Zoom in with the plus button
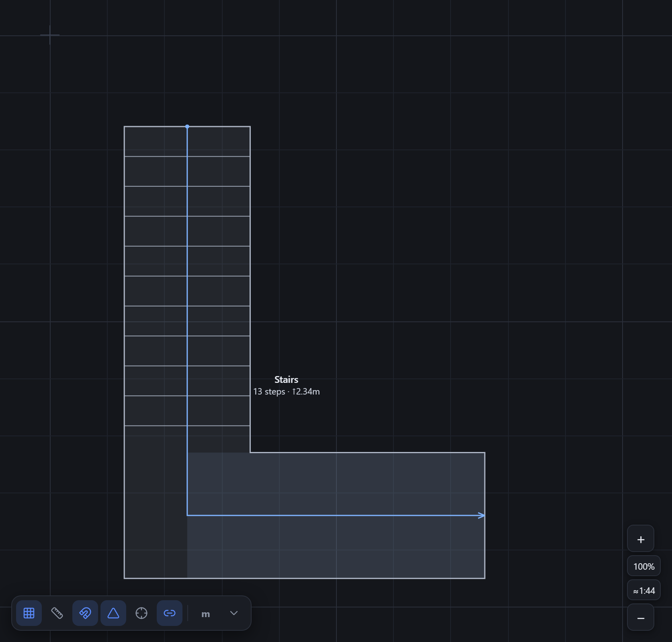This screenshot has width=672, height=642. pyautogui.click(x=641, y=539)
